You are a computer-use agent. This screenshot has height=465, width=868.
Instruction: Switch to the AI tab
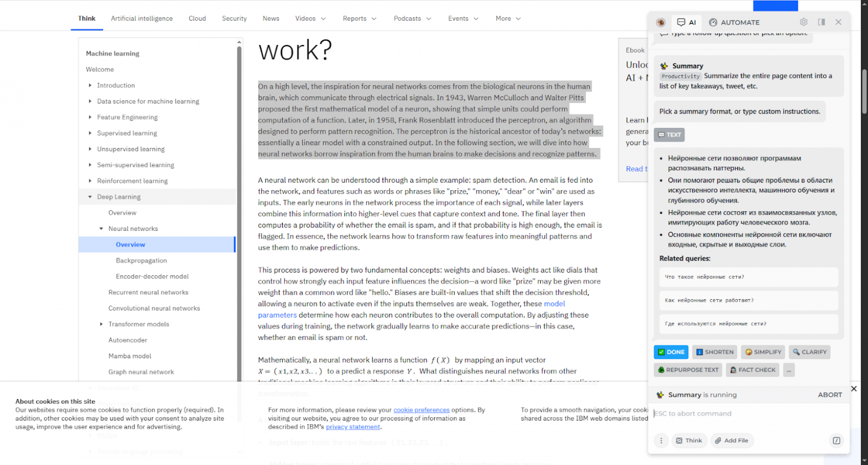click(x=687, y=22)
